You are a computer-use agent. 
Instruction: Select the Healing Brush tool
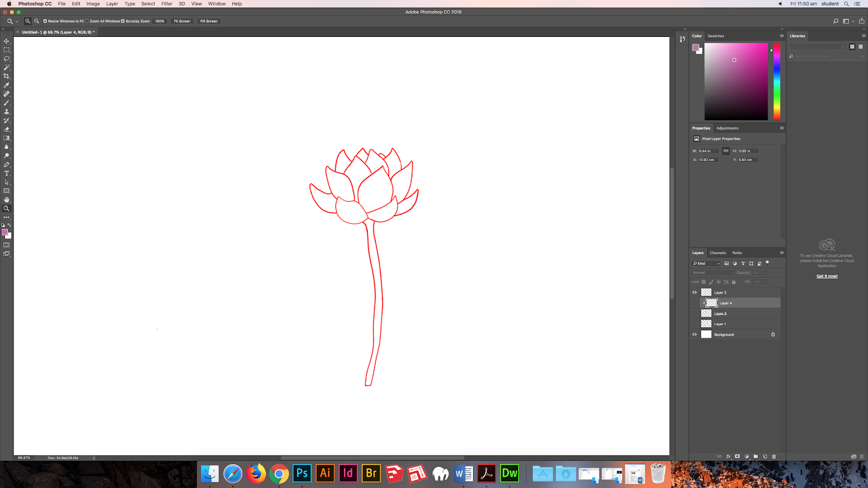[7, 93]
